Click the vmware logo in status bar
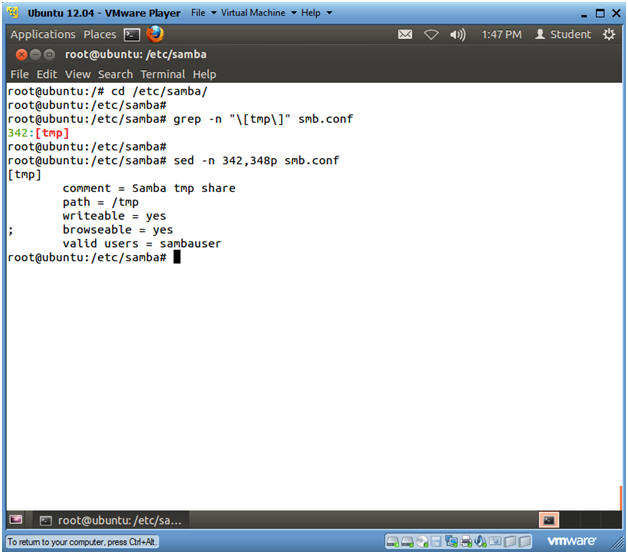 click(x=571, y=541)
